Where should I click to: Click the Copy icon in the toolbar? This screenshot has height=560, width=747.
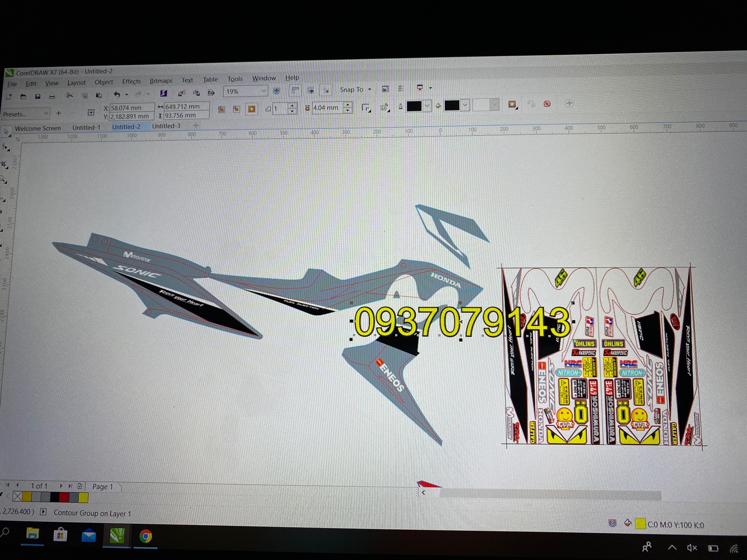tap(85, 96)
